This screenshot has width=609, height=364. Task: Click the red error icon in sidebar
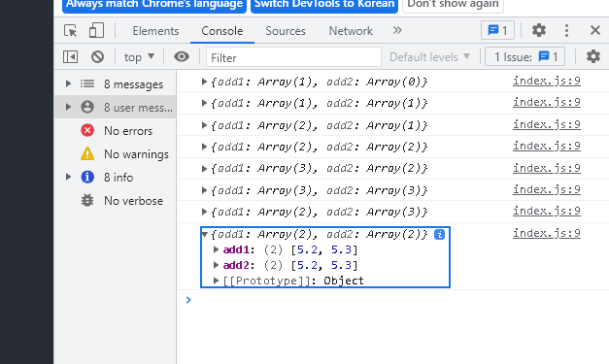pyautogui.click(x=87, y=130)
